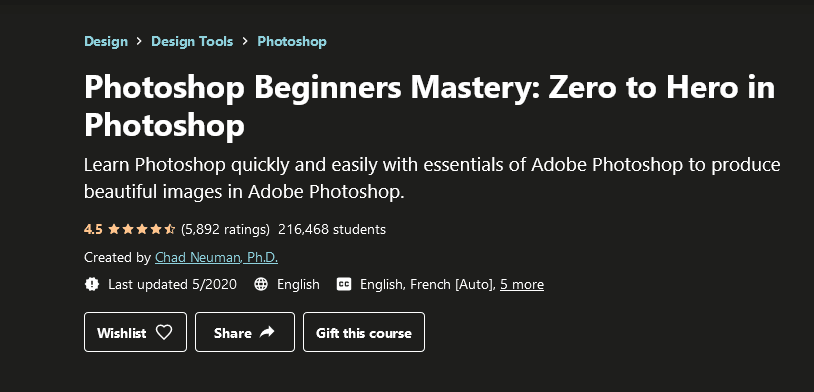Go to the Design Tools breadcrumb category

(x=192, y=42)
